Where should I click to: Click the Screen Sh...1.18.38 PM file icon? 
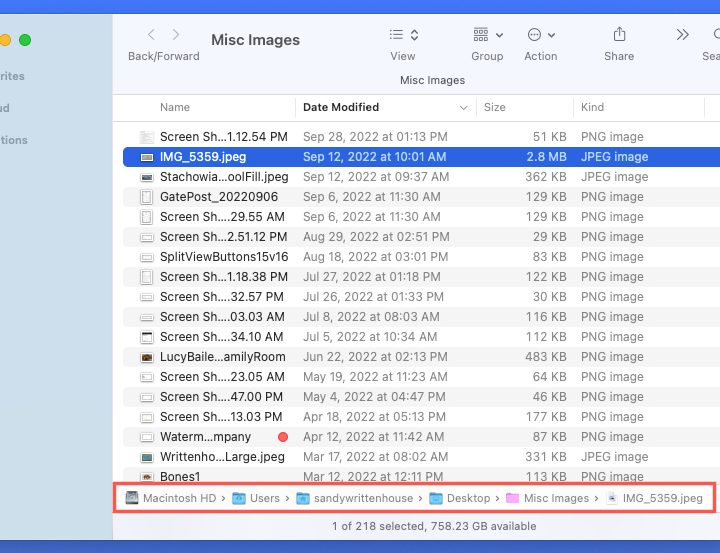[147, 277]
